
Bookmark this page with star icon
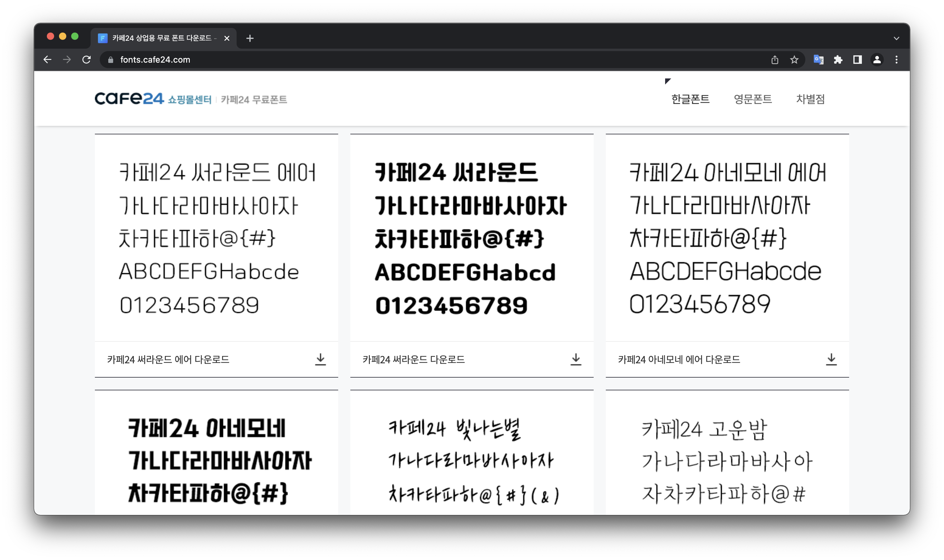(x=795, y=60)
